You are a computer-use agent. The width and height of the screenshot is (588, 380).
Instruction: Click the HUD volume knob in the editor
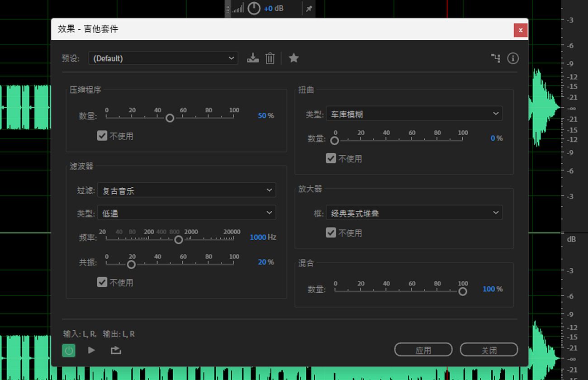coord(254,8)
